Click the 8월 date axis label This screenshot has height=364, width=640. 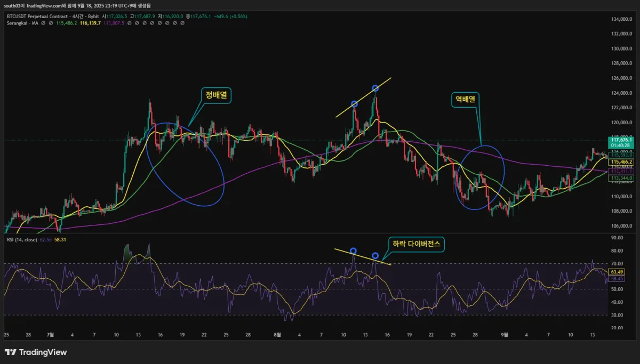(277, 335)
